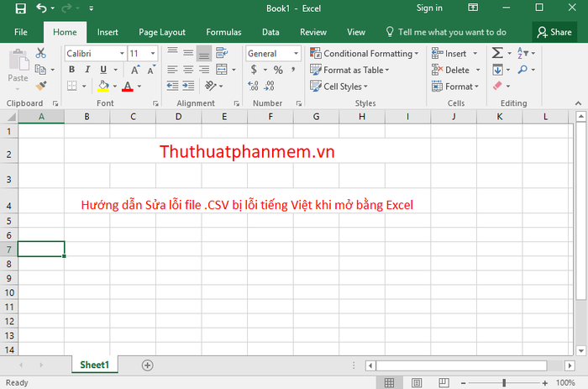Screen dimensions: 588x389
Task: Select the Format Painter brush
Action: tap(41, 86)
